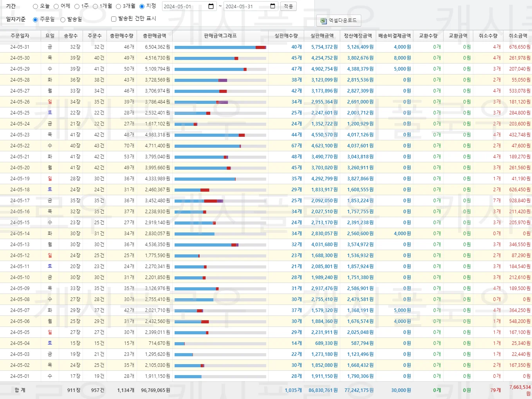This screenshot has width=532, height=399.
Task: Click the 정산예정금액 column header
Action: pos(358,36)
